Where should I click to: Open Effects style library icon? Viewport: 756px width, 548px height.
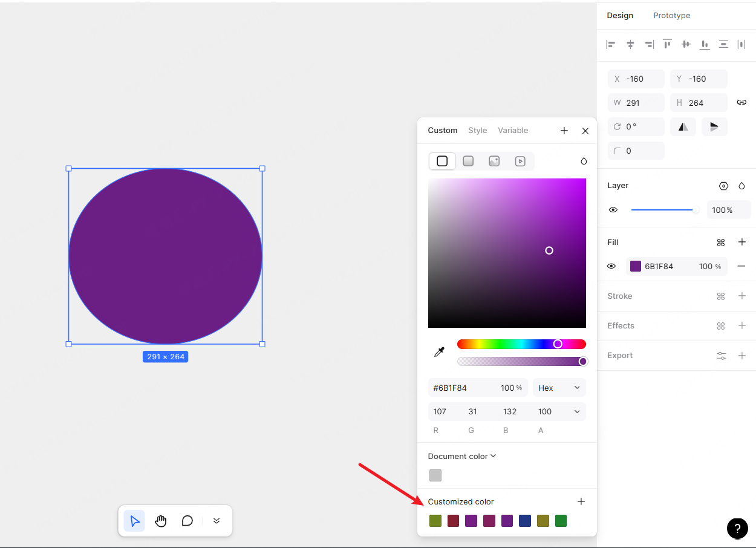point(721,325)
